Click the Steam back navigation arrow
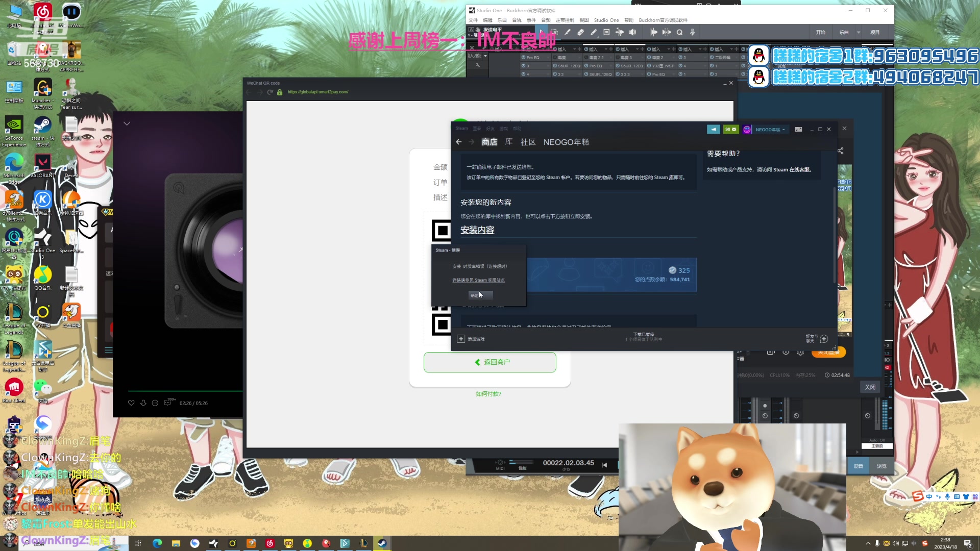This screenshot has width=980, height=551. pyautogui.click(x=458, y=142)
